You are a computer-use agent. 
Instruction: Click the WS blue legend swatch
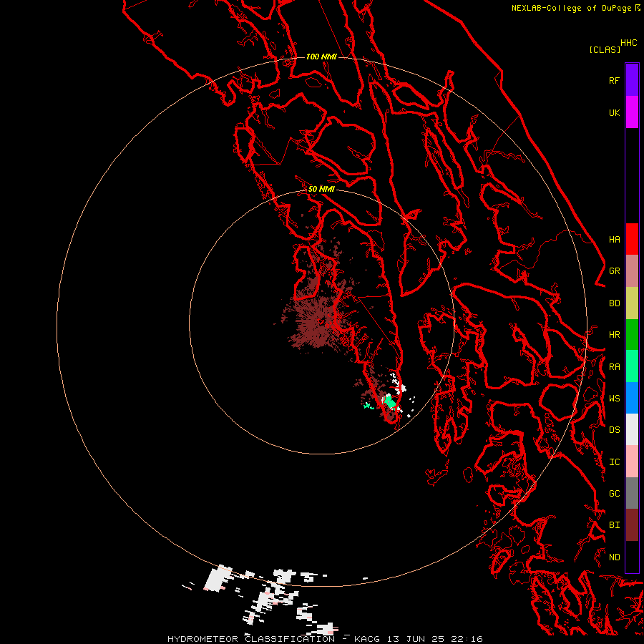[632, 398]
